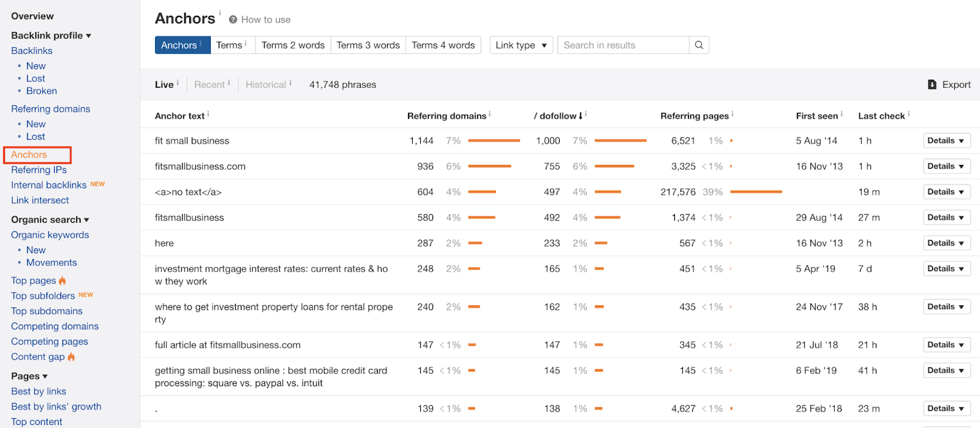Click the search magnifier icon
This screenshot has height=428, width=980.
699,45
